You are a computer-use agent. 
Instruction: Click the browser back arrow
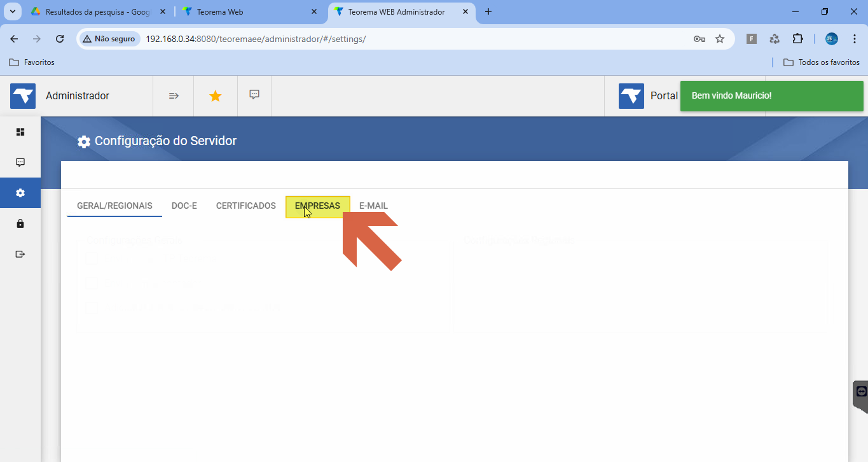coord(14,39)
